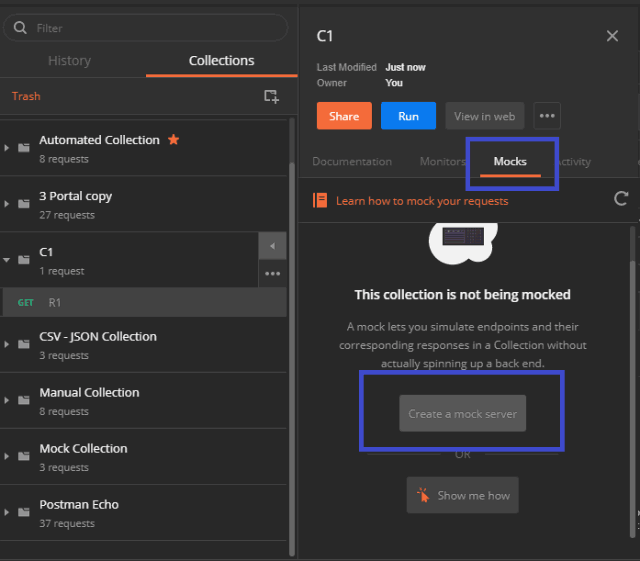Open the GET R1 request

tap(144, 303)
